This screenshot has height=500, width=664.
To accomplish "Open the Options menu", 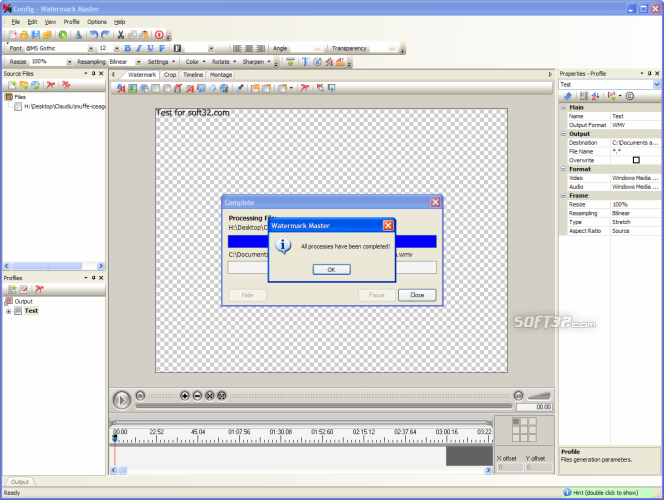I will (x=97, y=22).
